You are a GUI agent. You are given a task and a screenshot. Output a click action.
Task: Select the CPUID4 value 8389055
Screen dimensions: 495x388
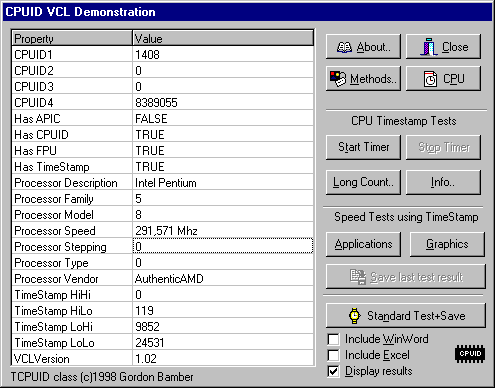[223, 102]
